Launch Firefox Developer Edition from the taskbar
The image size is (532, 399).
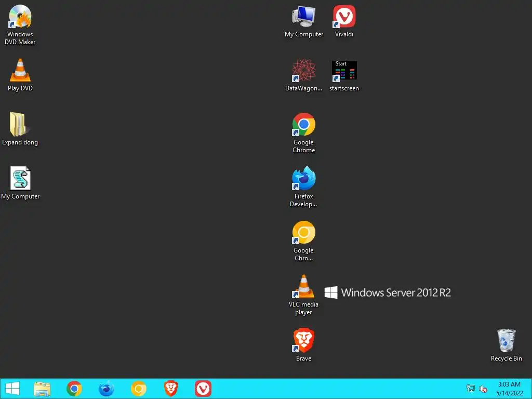click(106, 389)
